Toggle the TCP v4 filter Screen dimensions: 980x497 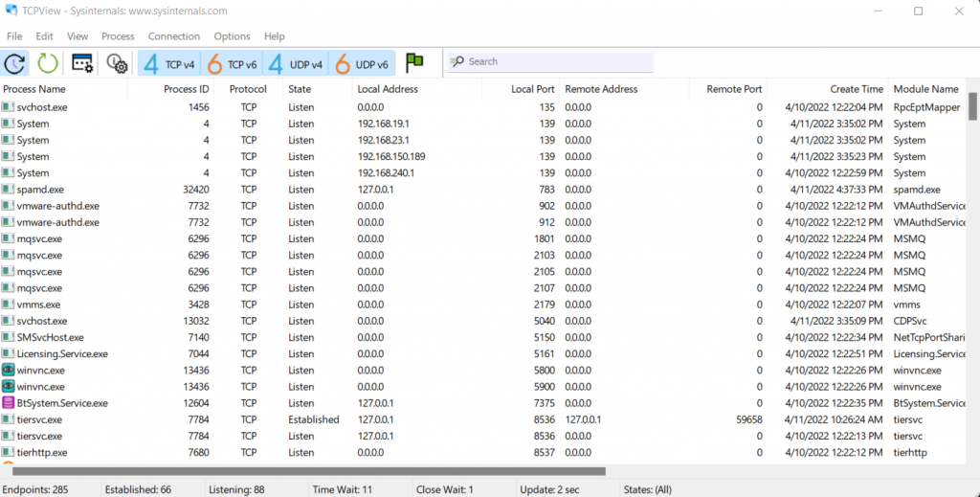(x=169, y=63)
